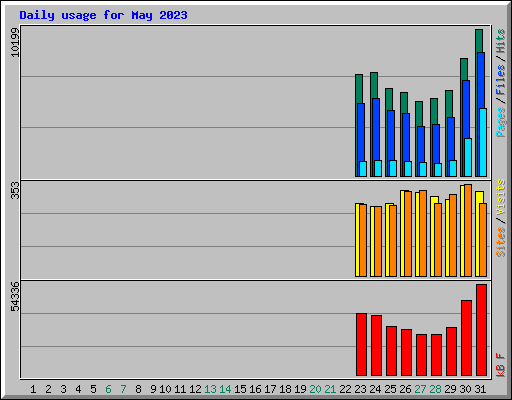
Task: Click day label 31 on the axis
Action: [480, 389]
